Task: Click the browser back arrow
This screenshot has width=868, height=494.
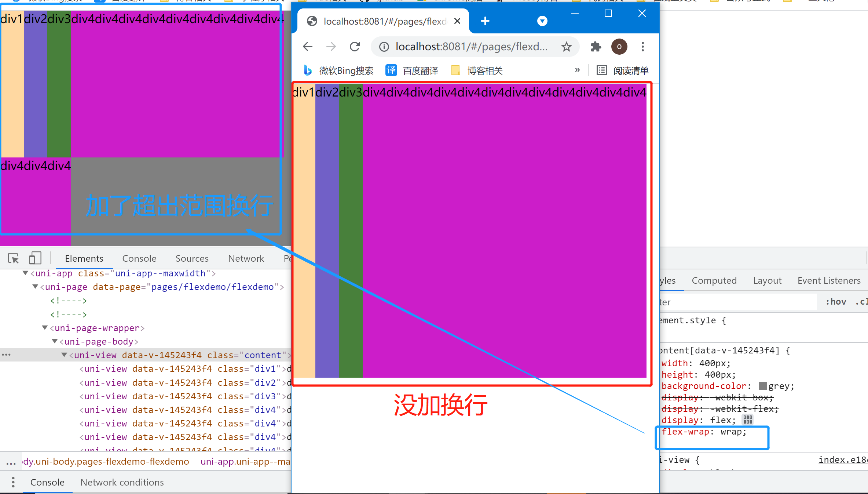Action: (x=308, y=47)
